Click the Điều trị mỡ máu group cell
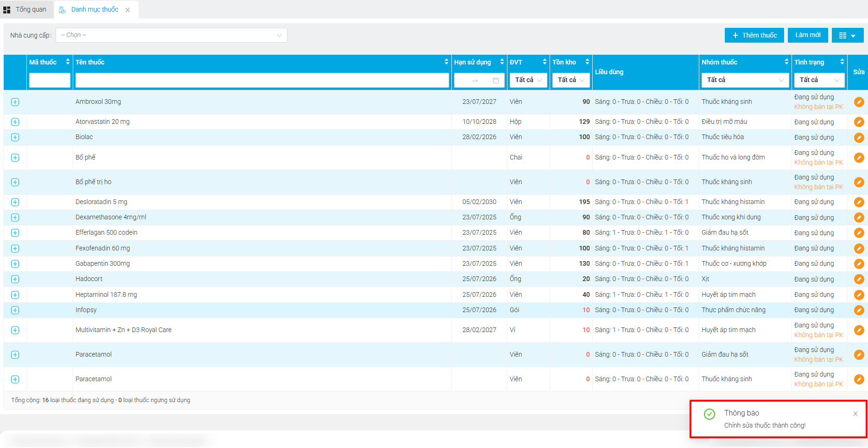This screenshot has height=448, width=868. point(724,122)
